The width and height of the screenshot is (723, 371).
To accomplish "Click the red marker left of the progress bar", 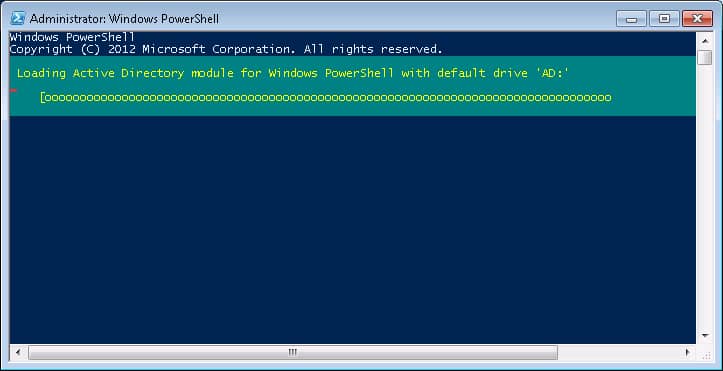I will click(x=13, y=90).
